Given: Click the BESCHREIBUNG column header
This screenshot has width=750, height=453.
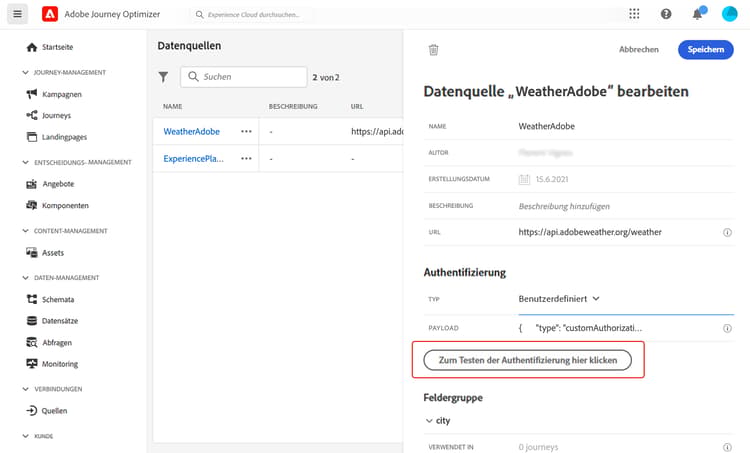Looking at the screenshot, I should coord(293,106).
